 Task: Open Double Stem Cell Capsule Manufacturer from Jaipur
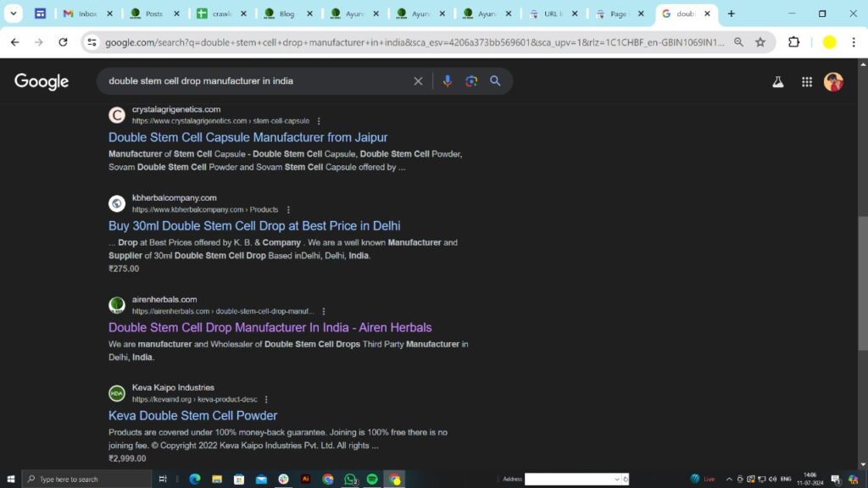248,137
